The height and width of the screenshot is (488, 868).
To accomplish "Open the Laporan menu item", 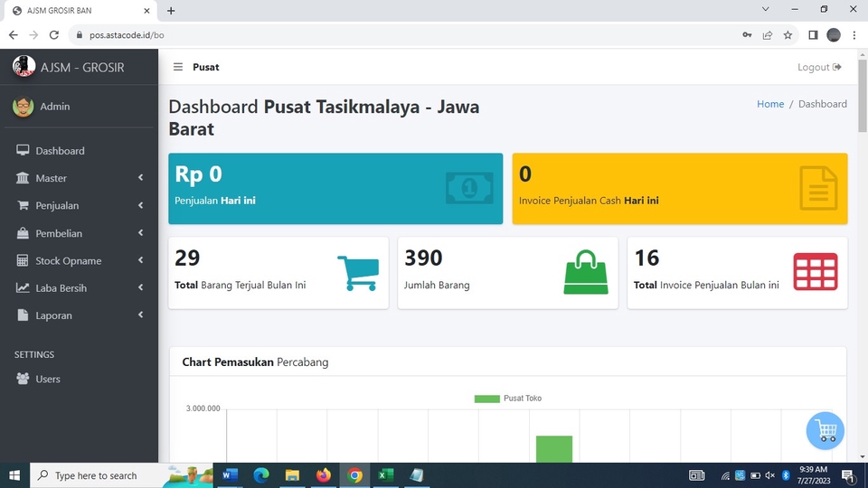I will click(x=79, y=314).
